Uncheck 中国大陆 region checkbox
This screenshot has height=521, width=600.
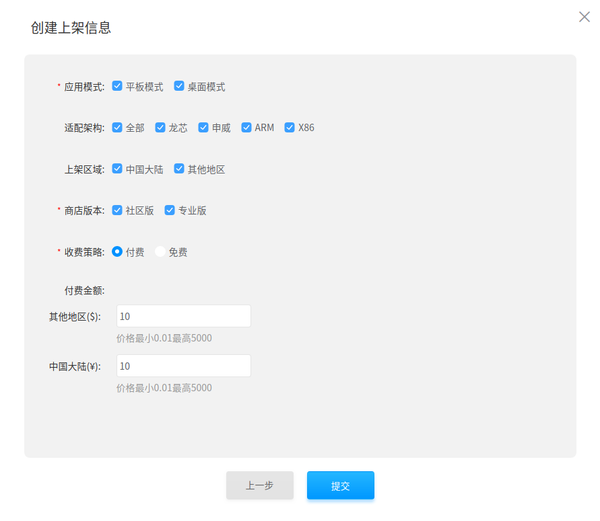117,169
